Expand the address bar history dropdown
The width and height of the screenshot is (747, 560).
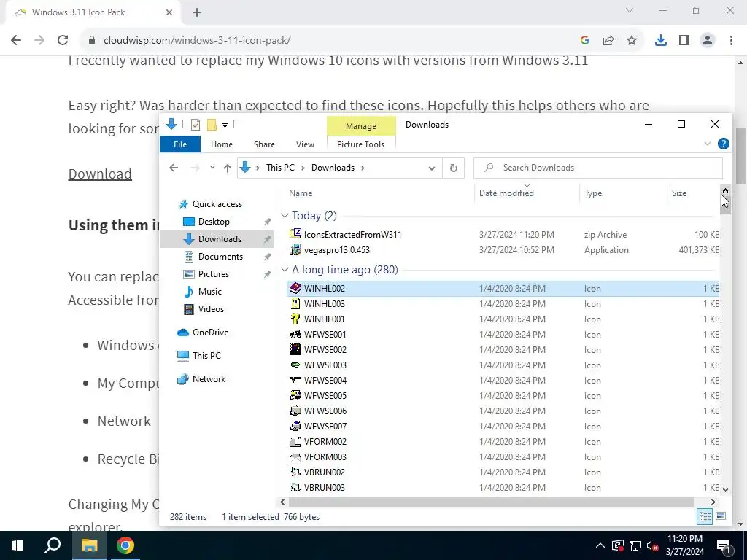(432, 168)
